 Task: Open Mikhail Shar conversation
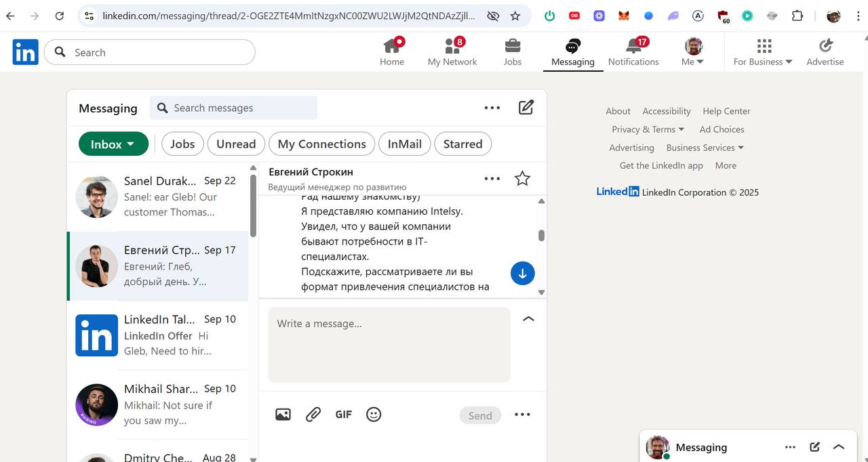157,404
